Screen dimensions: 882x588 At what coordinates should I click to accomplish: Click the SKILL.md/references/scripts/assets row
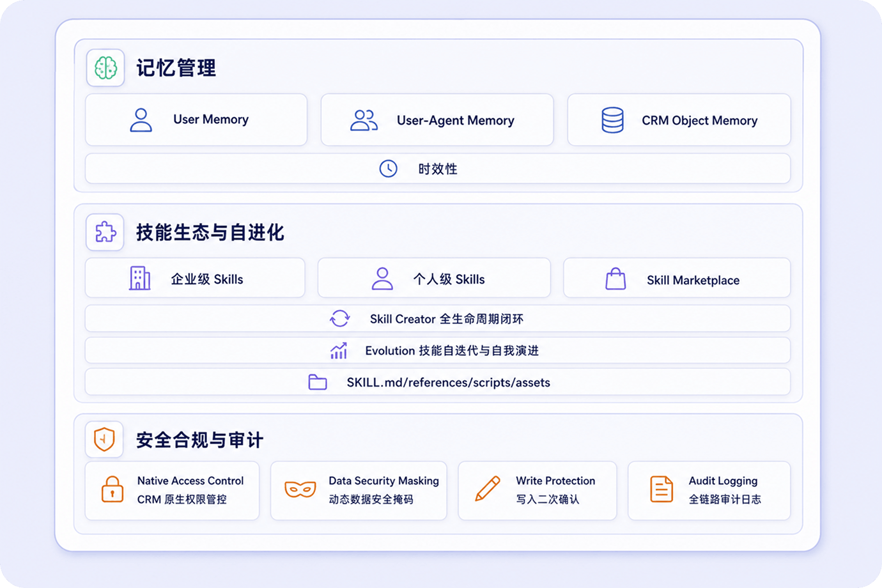438,382
